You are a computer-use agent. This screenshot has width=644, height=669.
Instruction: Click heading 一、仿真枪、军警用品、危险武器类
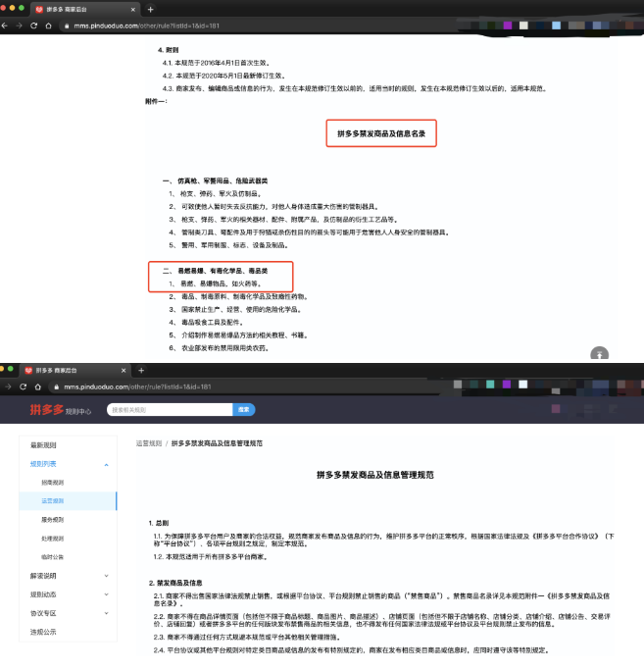(x=216, y=180)
